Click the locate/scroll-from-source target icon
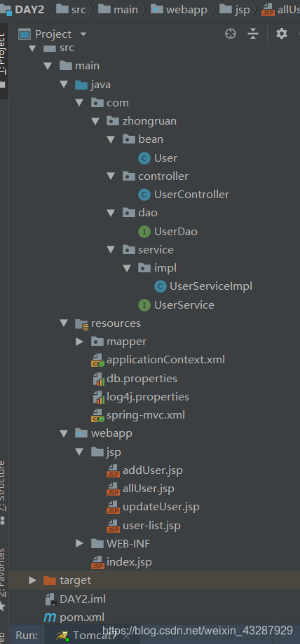 [x=231, y=34]
